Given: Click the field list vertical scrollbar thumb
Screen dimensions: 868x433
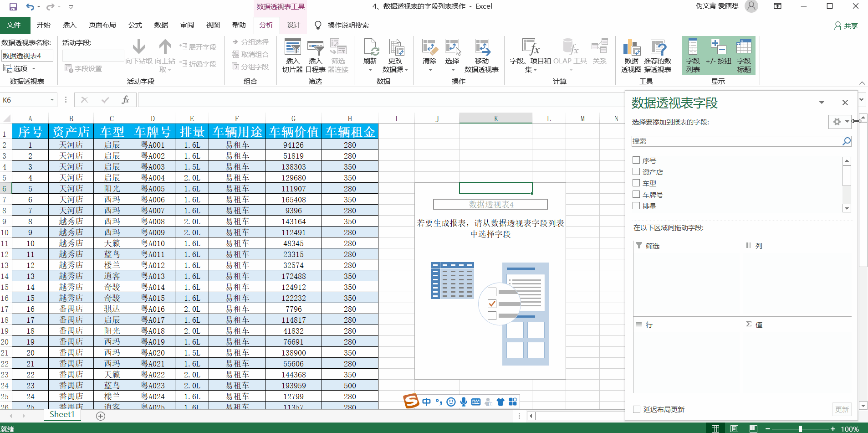Looking at the screenshot, I should (x=847, y=175).
